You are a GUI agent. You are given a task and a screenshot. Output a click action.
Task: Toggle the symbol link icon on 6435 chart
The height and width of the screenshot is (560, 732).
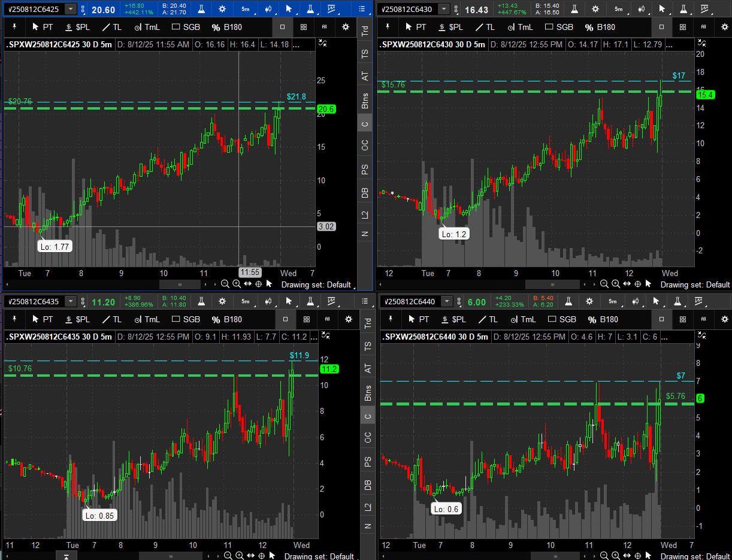click(x=83, y=301)
